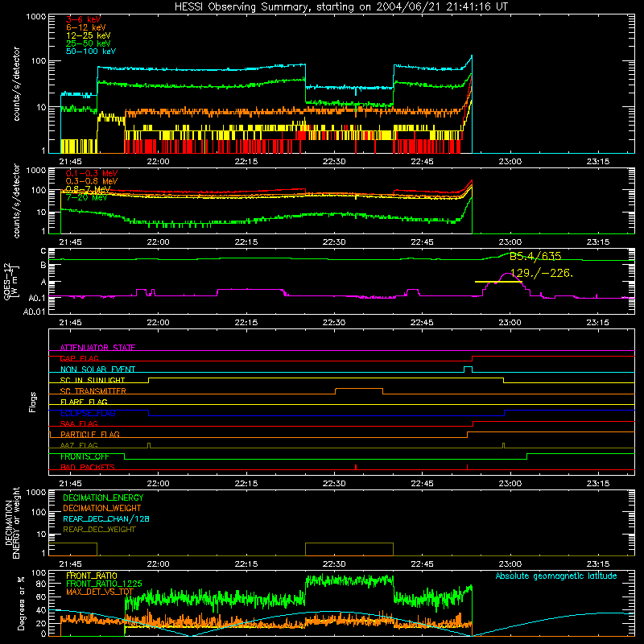The height and width of the screenshot is (644, 644).
Task: Select the orange 6-12 keV legend entry
Action: tap(86, 27)
